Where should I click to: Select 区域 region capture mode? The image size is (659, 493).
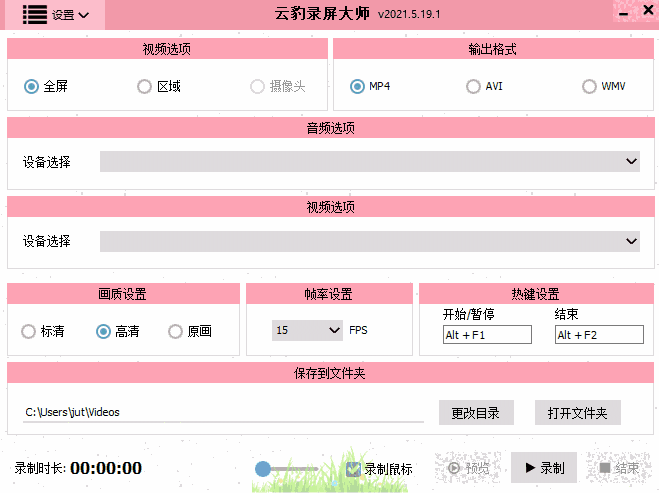pyautogui.click(x=145, y=86)
